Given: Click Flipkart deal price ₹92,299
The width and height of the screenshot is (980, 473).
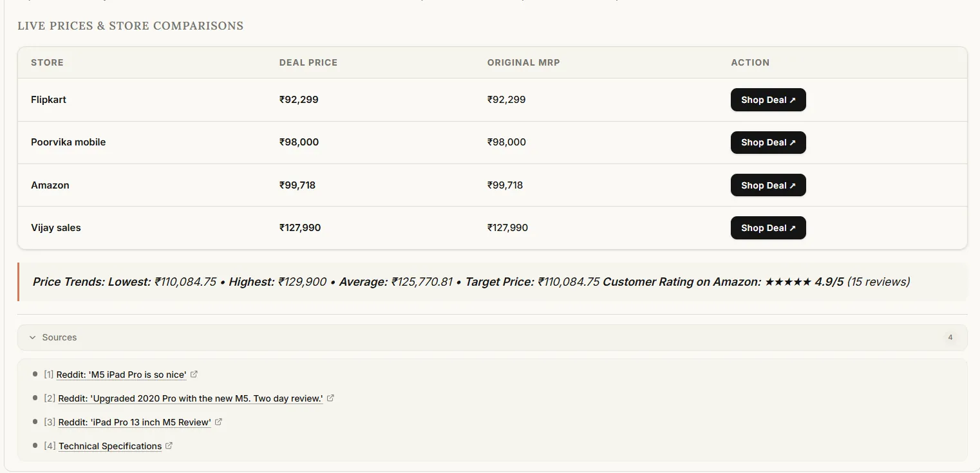Looking at the screenshot, I should coord(299,100).
